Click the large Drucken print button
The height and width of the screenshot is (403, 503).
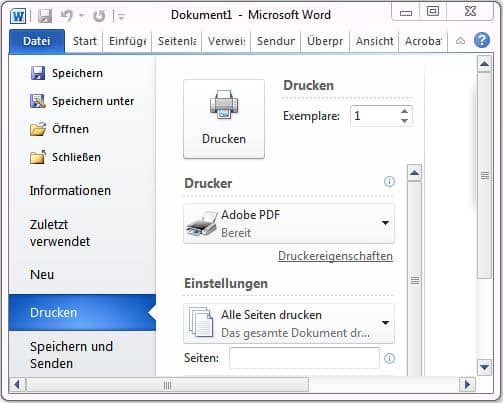(224, 119)
